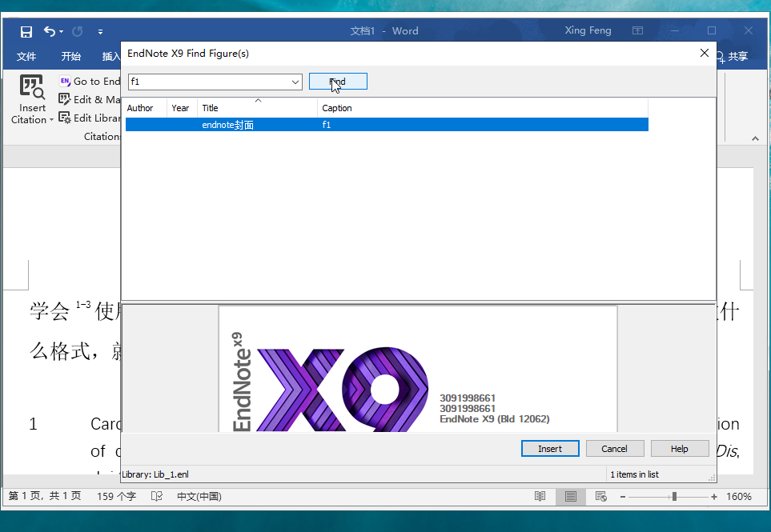
Task: Insert the selected figure
Action: (x=550, y=449)
